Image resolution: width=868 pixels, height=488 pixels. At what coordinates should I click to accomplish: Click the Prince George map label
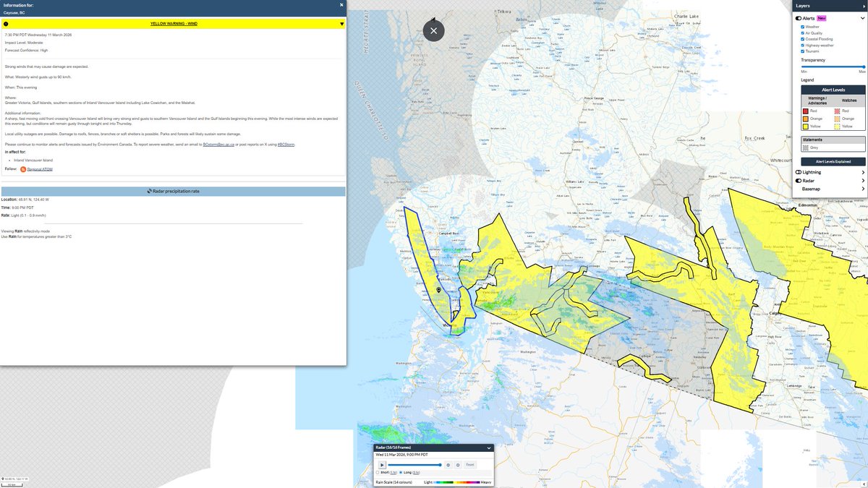coord(594,98)
